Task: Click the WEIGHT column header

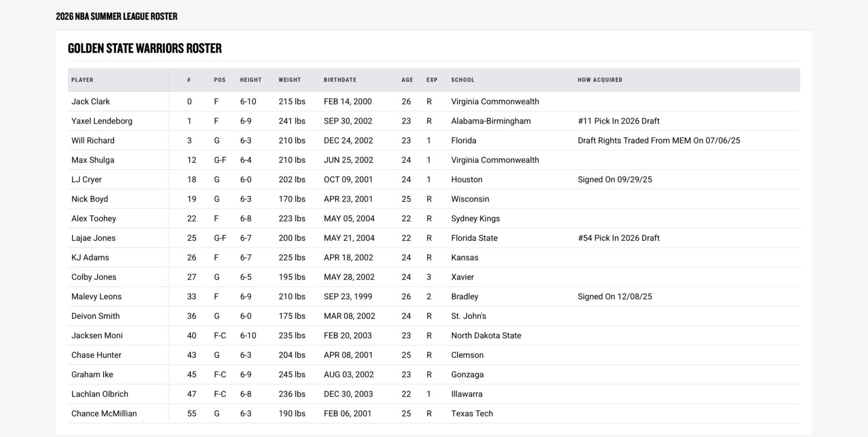Action: [x=290, y=80]
